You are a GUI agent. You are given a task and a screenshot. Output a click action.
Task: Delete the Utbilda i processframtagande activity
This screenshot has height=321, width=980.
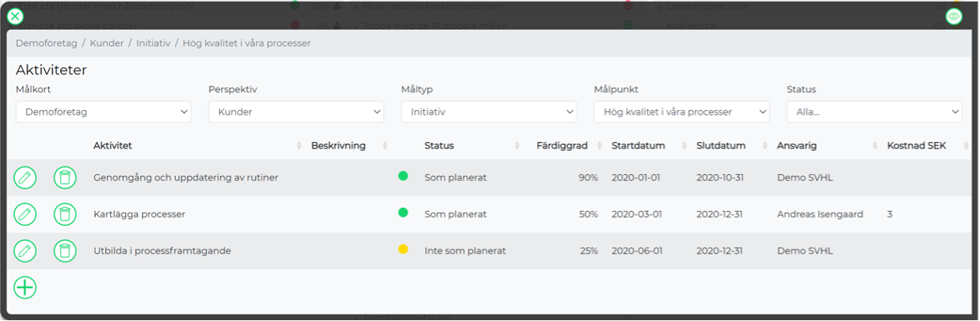(65, 251)
